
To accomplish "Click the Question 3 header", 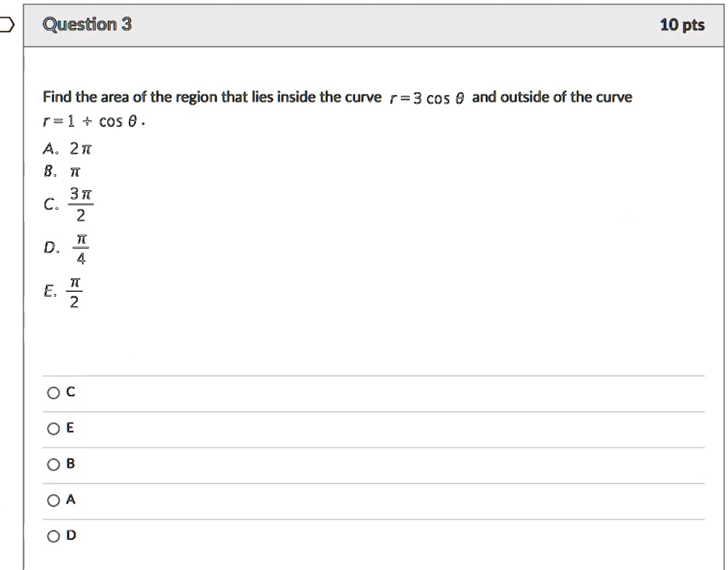I will pos(86,23).
